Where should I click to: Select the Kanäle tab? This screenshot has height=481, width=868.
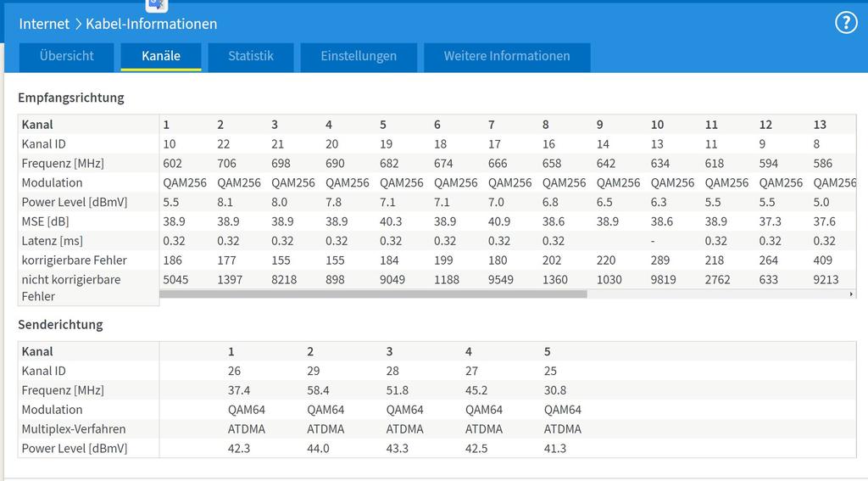(161, 57)
